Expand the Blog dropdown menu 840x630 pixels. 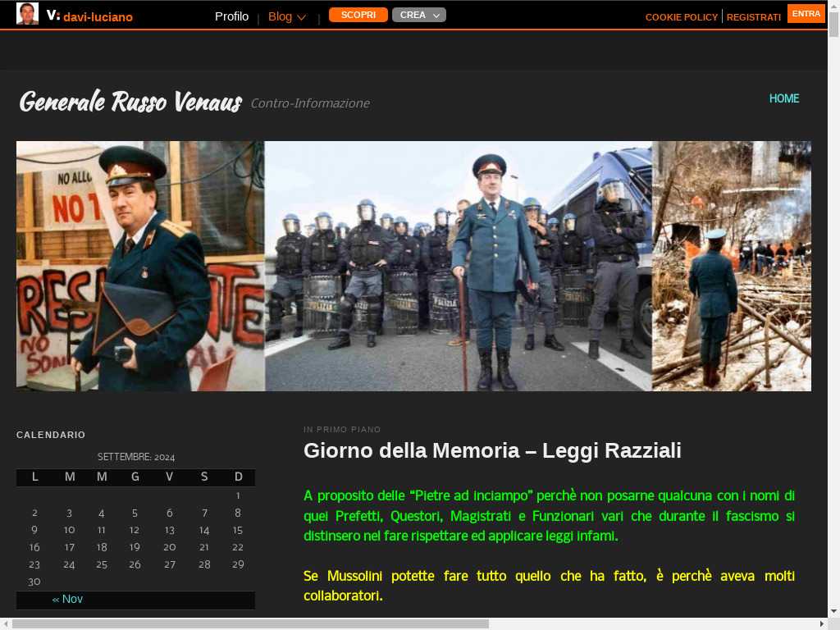[286, 16]
